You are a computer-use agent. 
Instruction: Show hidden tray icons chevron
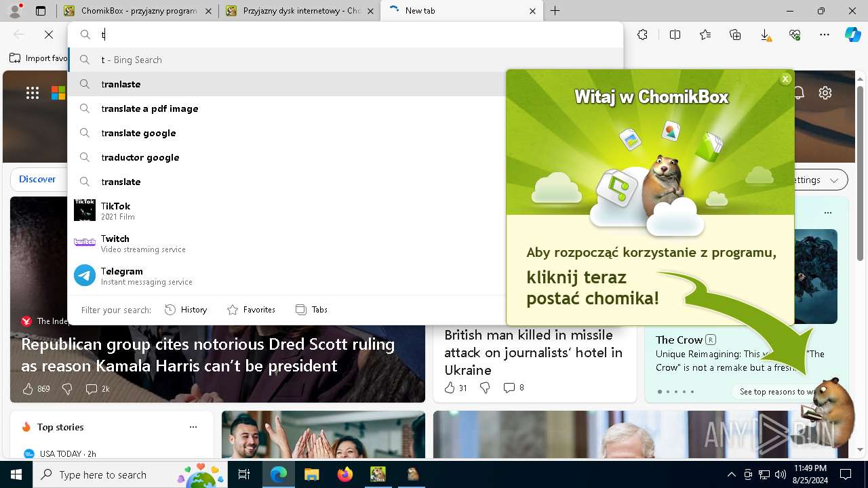732,474
